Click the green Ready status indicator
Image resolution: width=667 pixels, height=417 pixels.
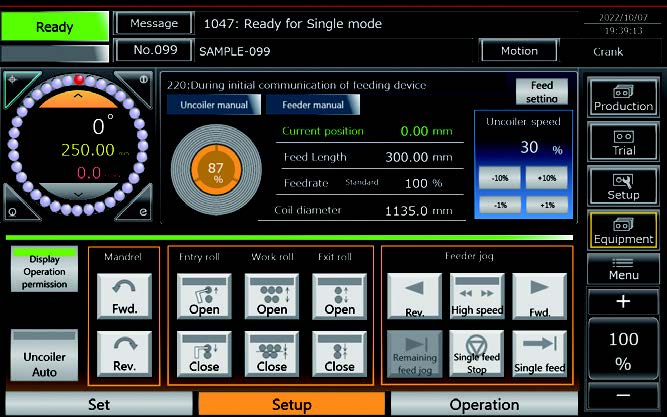(x=54, y=27)
